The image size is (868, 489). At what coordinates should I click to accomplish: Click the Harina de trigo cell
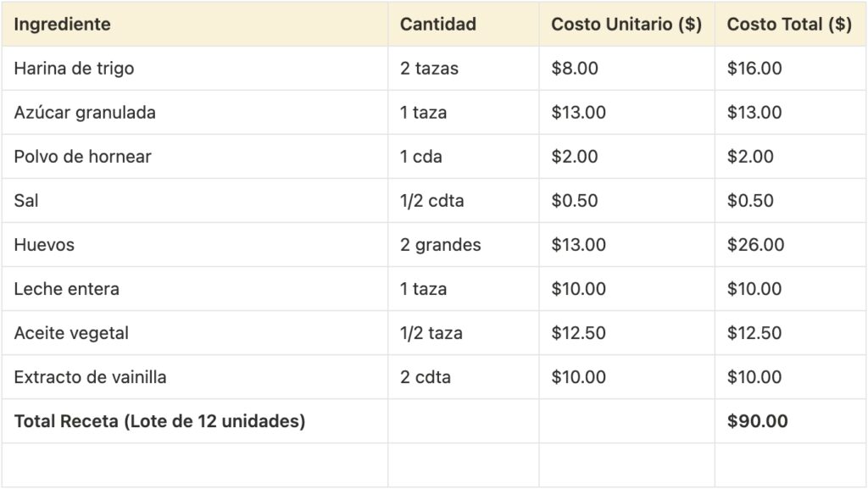pos(74,69)
